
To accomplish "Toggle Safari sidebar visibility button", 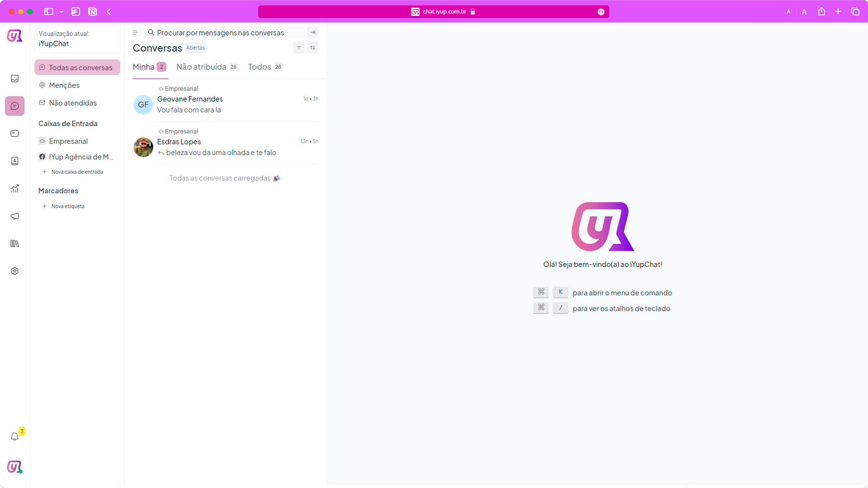I will [48, 12].
